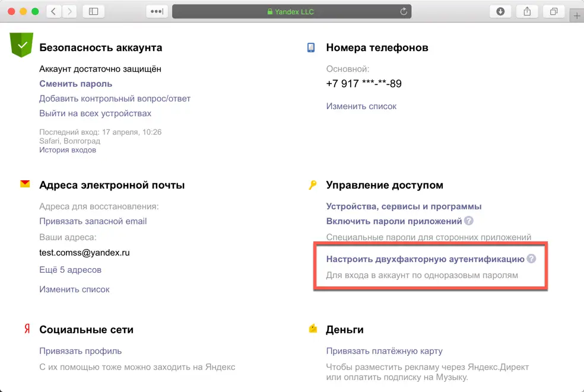The width and height of the screenshot is (584, 392).
Task: Click help icon next to app passwords
Action: click(x=469, y=221)
